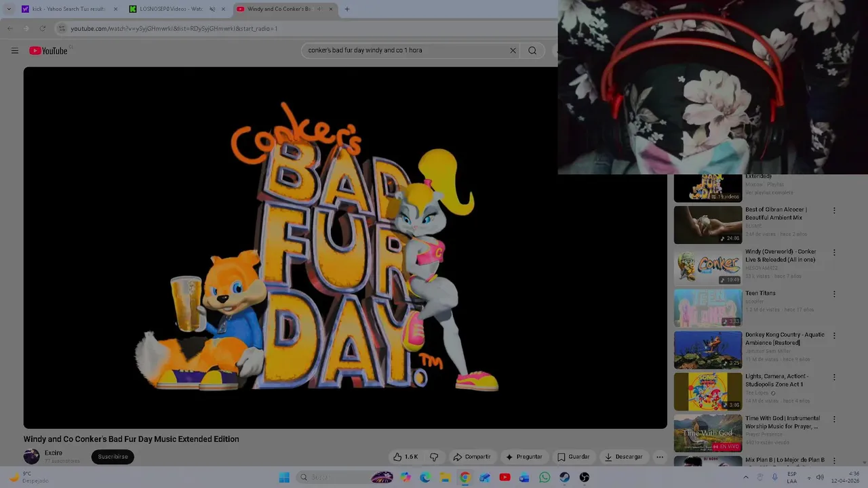Open options menu for Best of Gibran Alcocer
The height and width of the screenshot is (488, 868).
pos(834,210)
